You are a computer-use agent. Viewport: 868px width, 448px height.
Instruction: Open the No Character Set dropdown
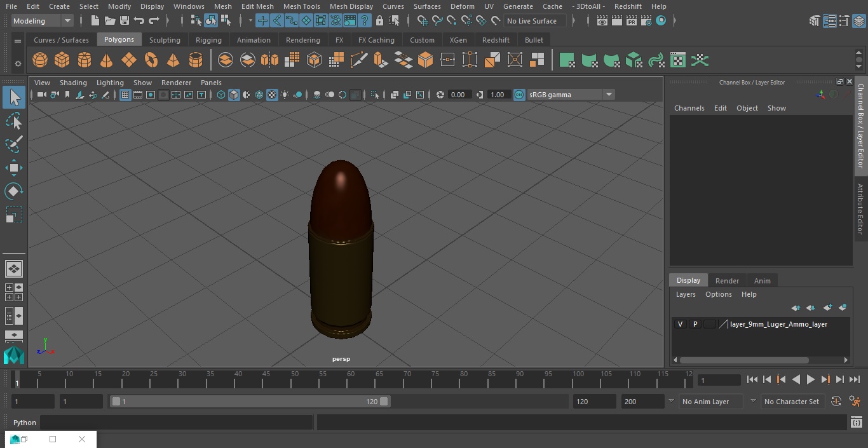(792, 402)
